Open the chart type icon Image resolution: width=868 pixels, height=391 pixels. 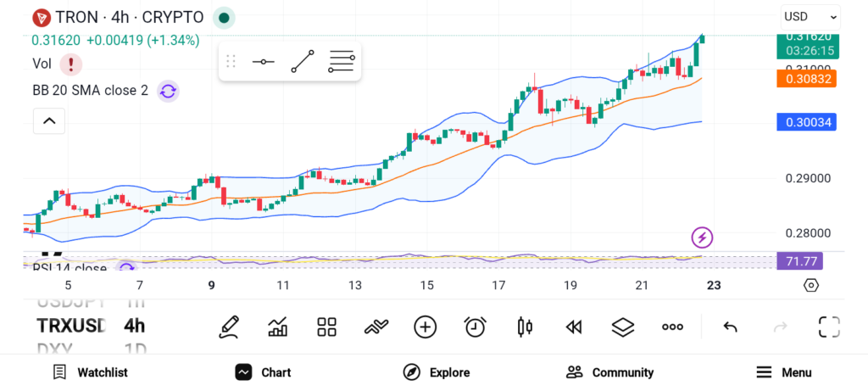click(x=277, y=327)
